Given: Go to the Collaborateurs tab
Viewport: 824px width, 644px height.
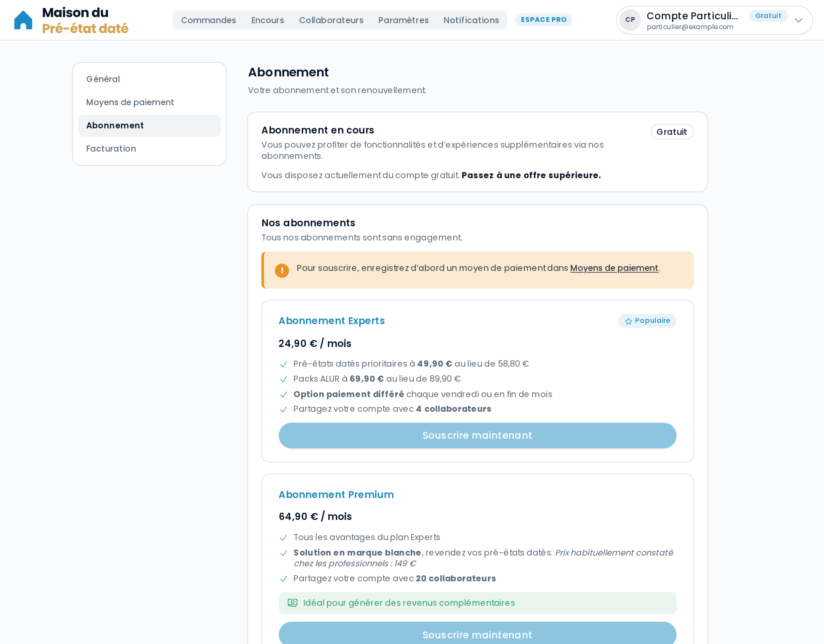Looking at the screenshot, I should (331, 20).
